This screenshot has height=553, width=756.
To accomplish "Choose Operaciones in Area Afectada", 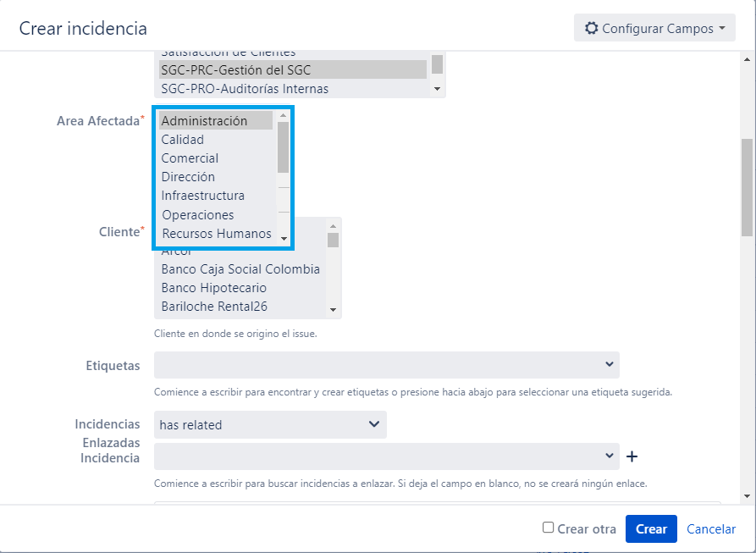I will (216, 214).
